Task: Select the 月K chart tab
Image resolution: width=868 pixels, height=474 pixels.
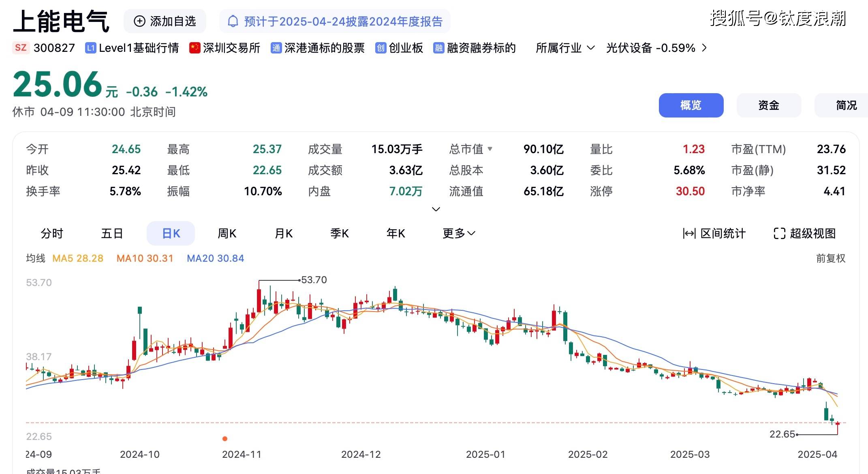Action: pyautogui.click(x=284, y=233)
